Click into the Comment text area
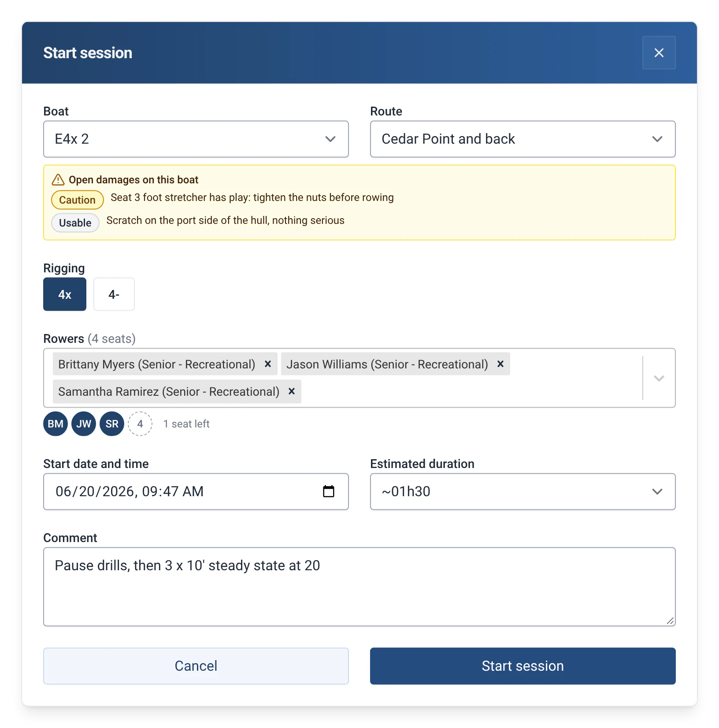 (359, 587)
